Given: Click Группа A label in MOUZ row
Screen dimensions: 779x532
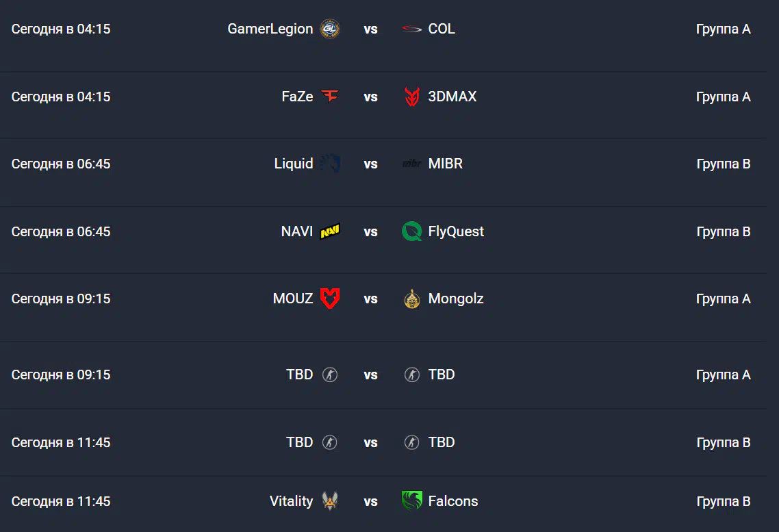Looking at the screenshot, I should tap(724, 299).
